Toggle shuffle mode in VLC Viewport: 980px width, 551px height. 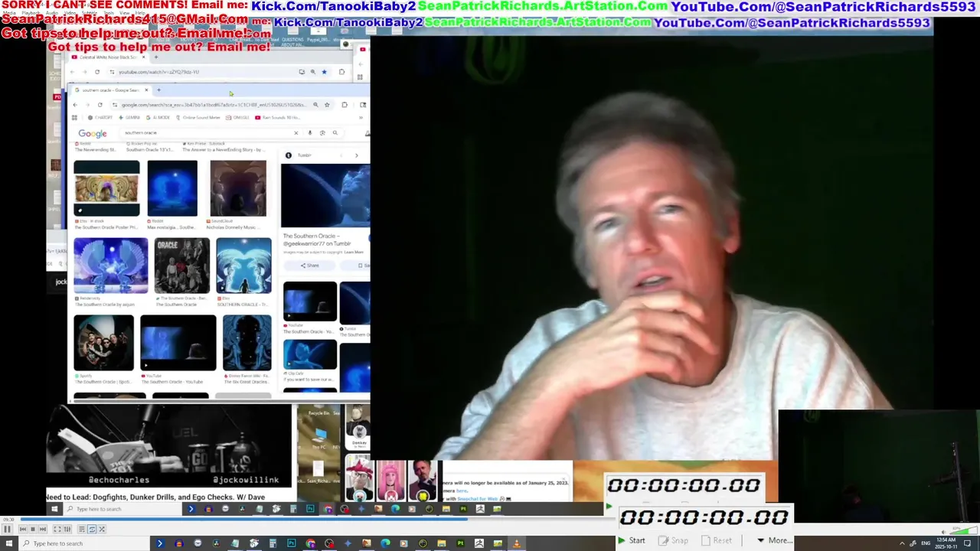pyautogui.click(x=102, y=529)
